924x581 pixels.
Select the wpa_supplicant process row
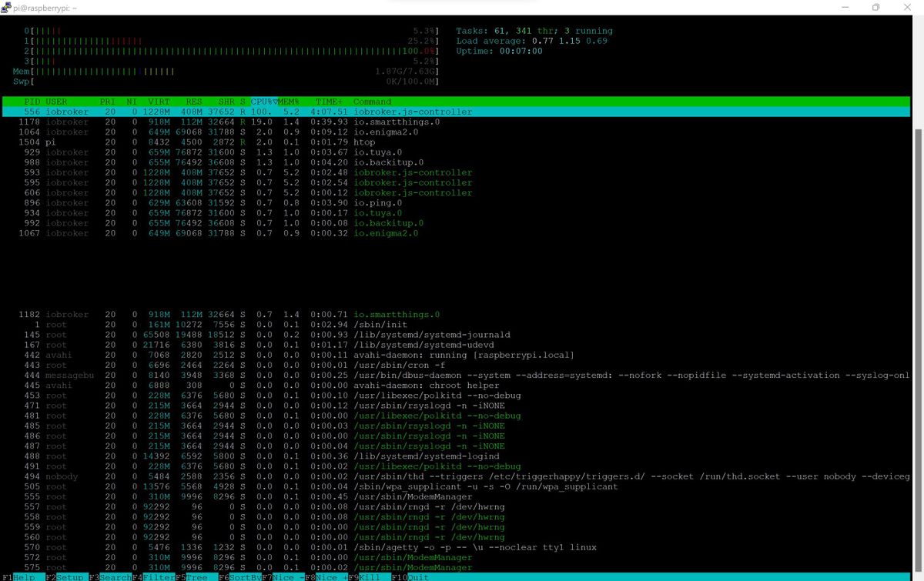(x=456, y=486)
